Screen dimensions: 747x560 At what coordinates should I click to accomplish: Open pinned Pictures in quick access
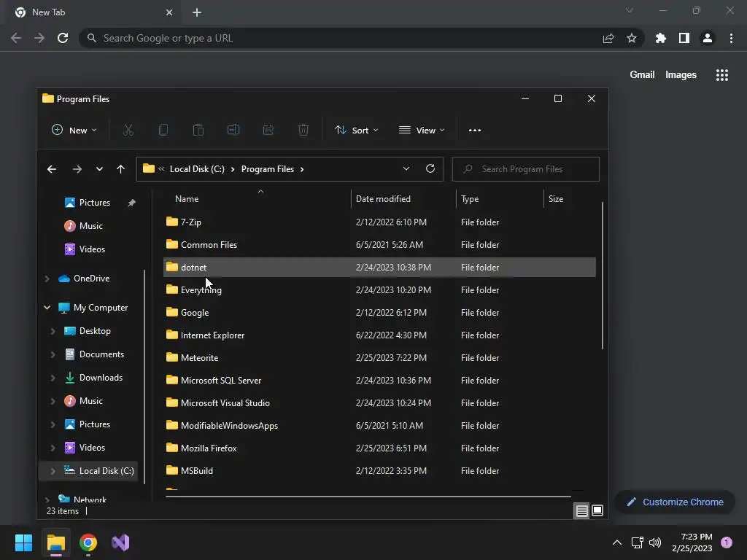pyautogui.click(x=94, y=203)
